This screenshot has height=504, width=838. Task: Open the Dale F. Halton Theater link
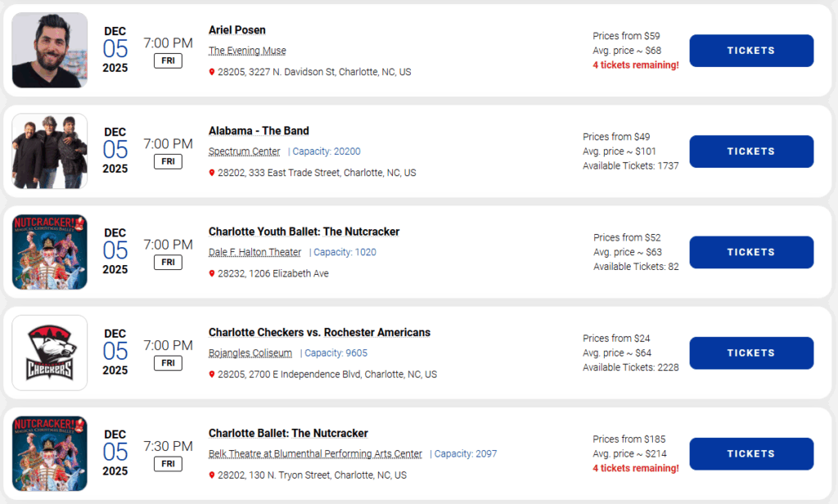click(255, 252)
